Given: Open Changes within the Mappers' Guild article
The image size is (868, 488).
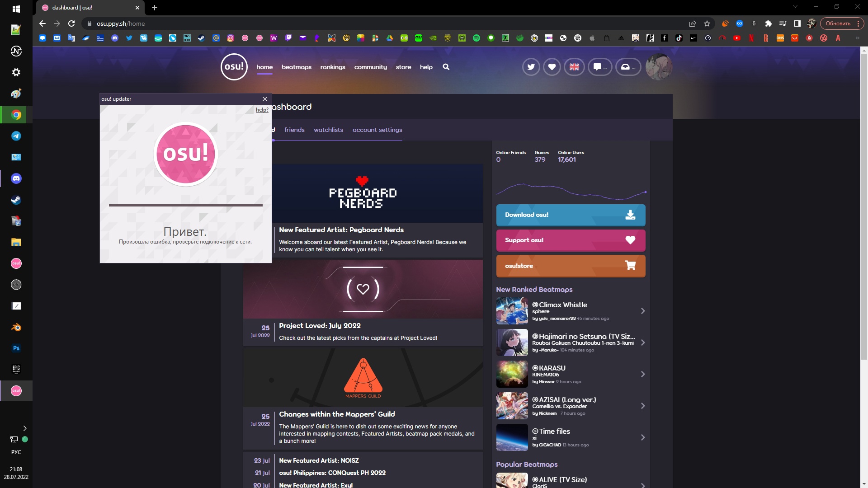Looking at the screenshot, I should tap(337, 414).
